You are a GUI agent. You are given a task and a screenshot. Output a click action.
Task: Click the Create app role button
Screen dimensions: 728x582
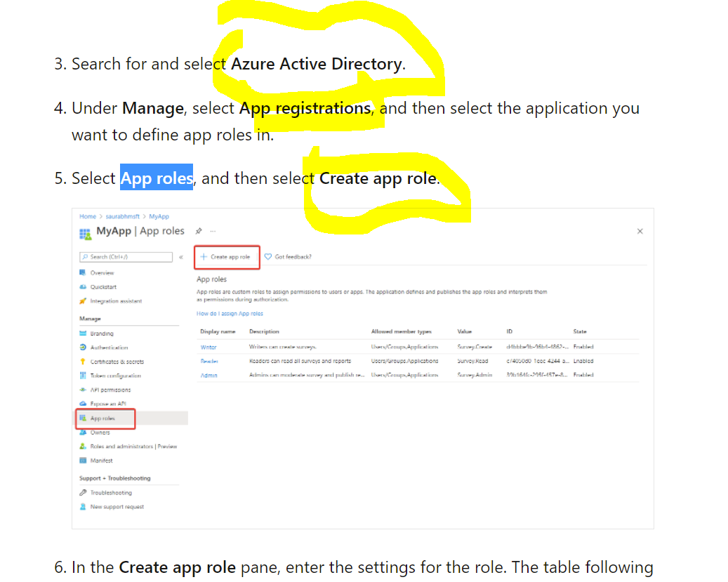(227, 256)
